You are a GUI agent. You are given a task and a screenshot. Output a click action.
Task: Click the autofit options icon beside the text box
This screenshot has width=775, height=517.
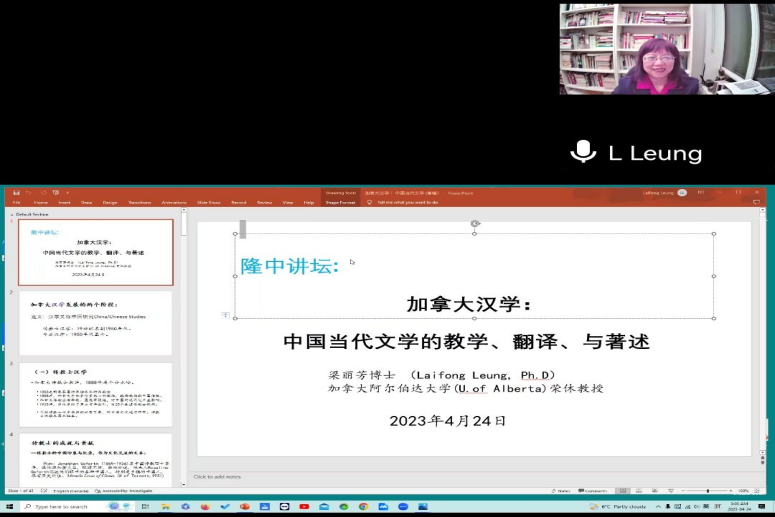225,316
